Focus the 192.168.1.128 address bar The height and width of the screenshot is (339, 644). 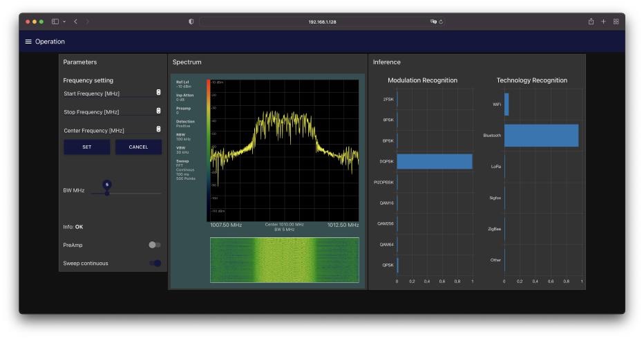(x=322, y=21)
